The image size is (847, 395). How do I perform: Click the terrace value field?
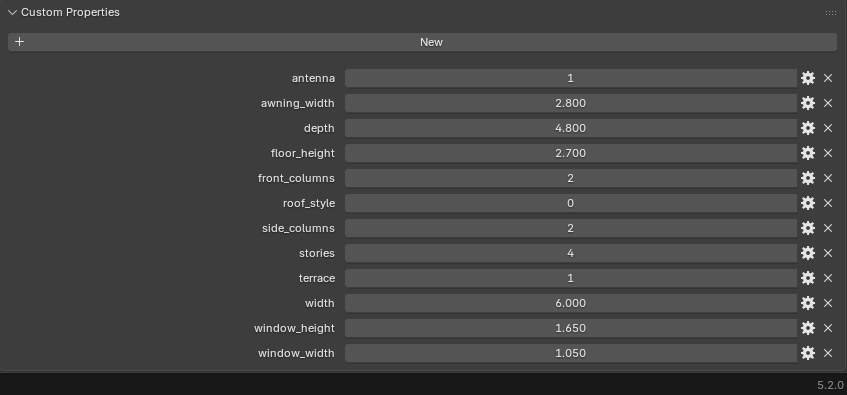[570, 278]
